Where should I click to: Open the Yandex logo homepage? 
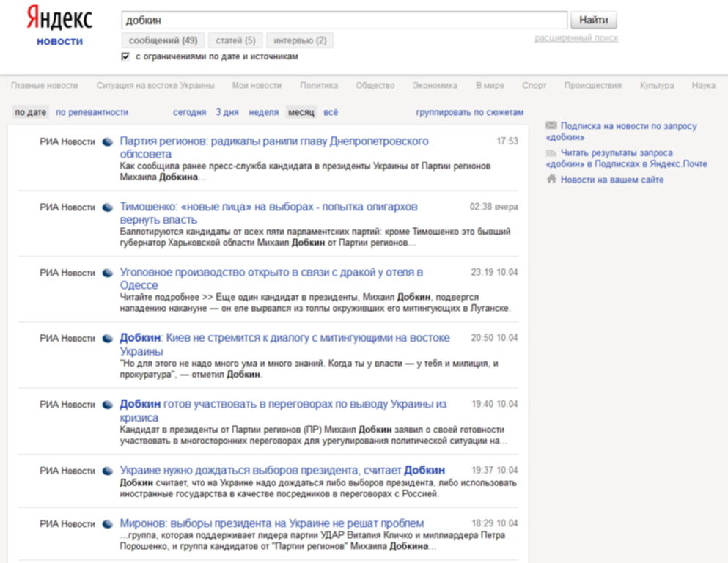point(59,18)
